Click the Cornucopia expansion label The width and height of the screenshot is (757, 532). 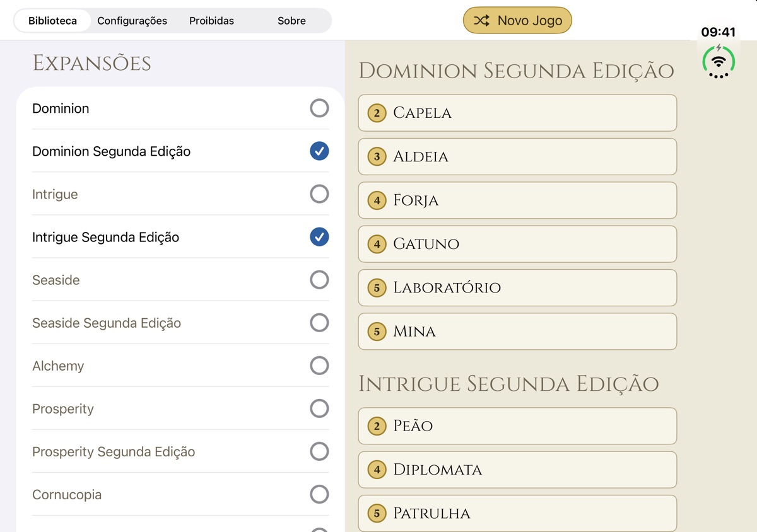[67, 494]
